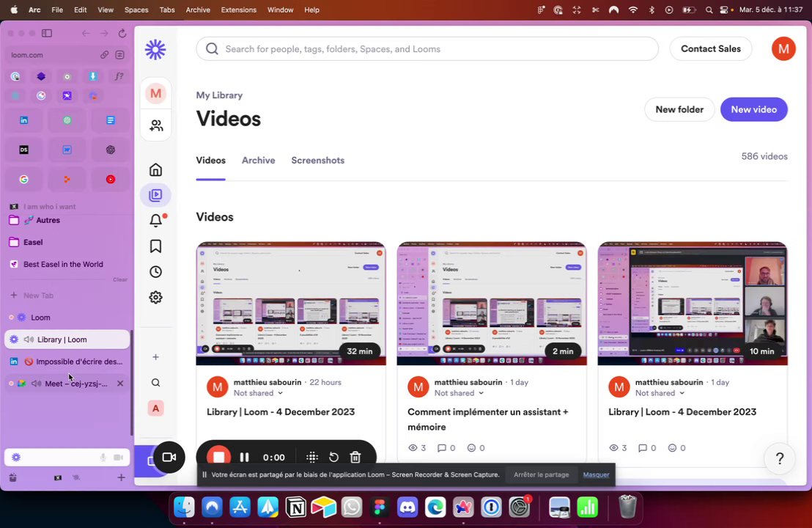Viewport: 812px width, 528px height.
Task: Open the drawing tools grid icon
Action: coord(311,457)
